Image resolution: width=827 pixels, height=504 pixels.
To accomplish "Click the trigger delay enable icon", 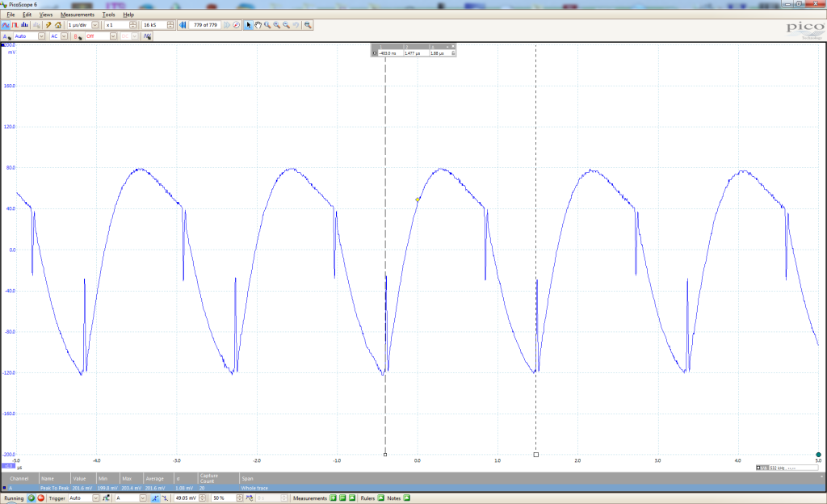I will tap(249, 498).
